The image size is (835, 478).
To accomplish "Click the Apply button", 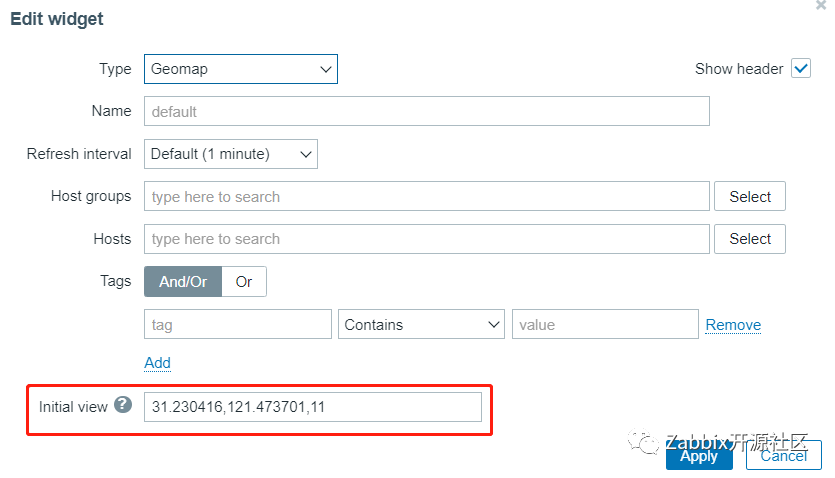I will [699, 456].
